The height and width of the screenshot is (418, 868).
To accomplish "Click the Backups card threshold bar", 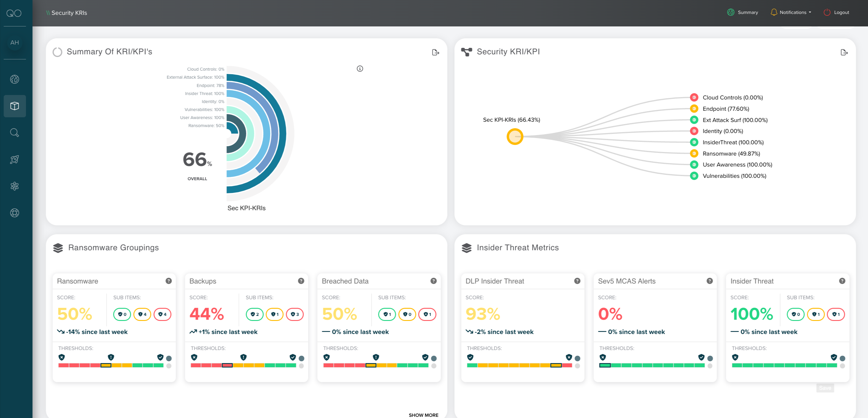I will click(x=243, y=365).
